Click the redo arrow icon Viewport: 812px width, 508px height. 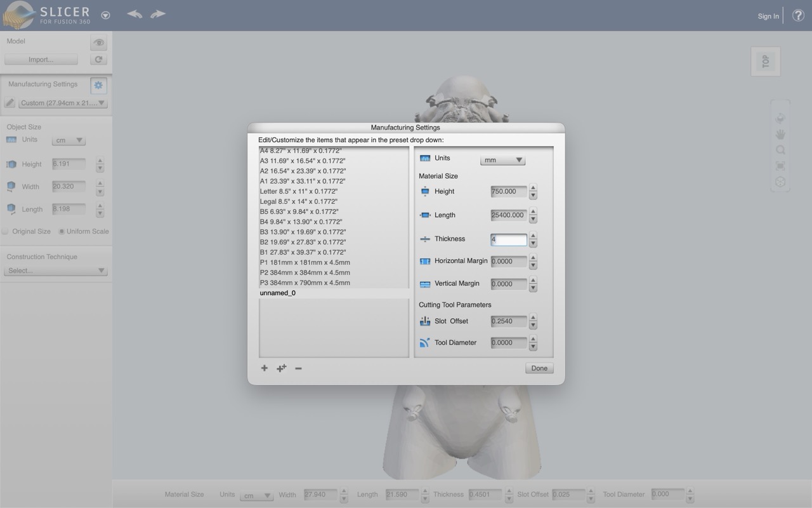(x=158, y=14)
